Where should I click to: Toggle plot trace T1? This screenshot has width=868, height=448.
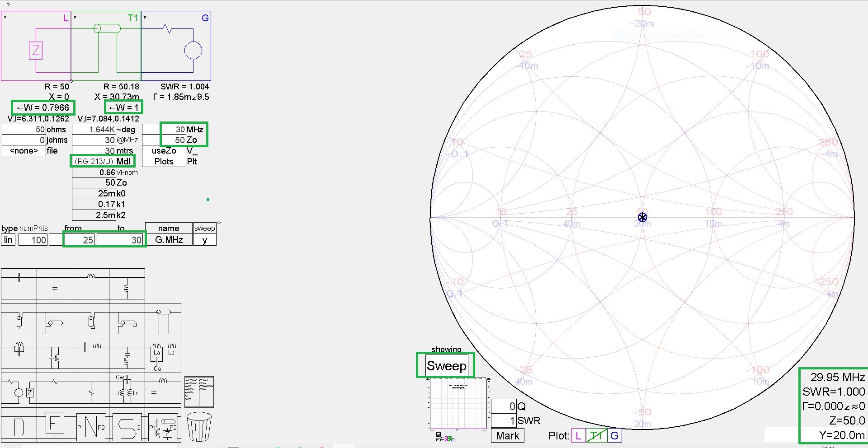click(x=596, y=436)
